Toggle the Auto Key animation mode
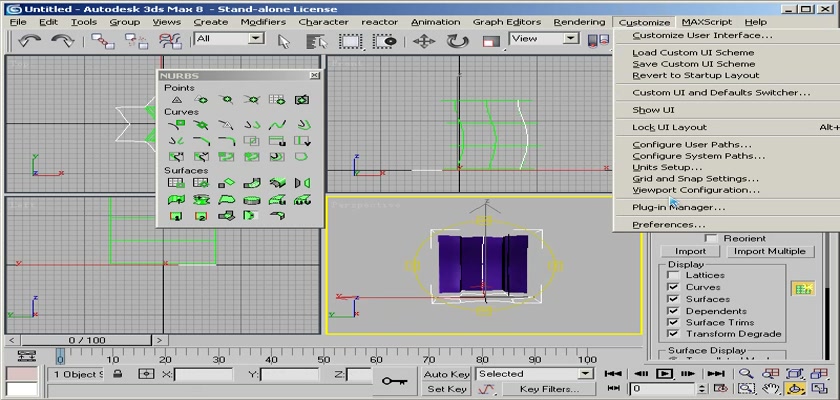Viewport: 840px width, 400px height. [446, 374]
